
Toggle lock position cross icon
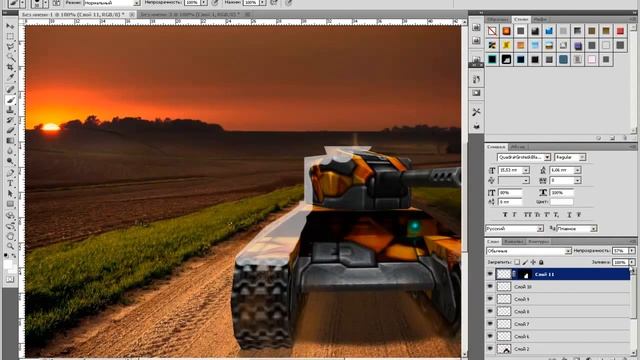pyautogui.click(x=533, y=262)
